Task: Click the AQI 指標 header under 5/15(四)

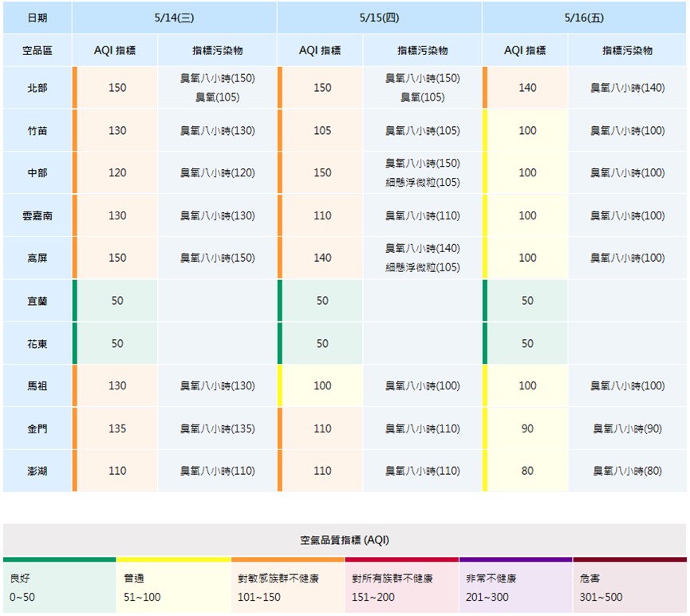Action: coord(320,50)
